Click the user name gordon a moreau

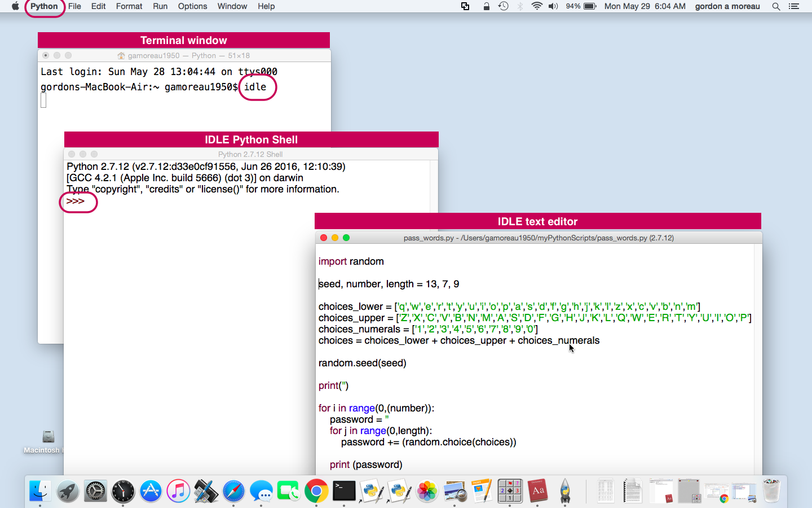727,6
